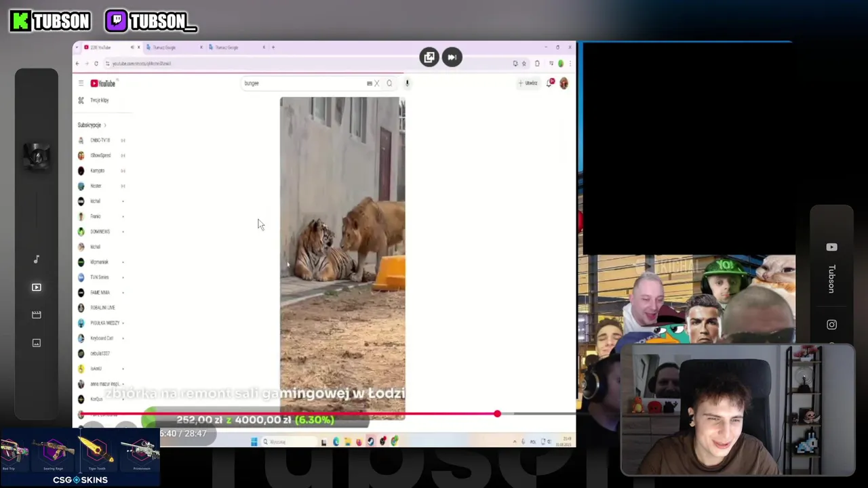Click the red progress bar scrubber handle
The width and height of the screenshot is (868, 488).
pos(497,413)
